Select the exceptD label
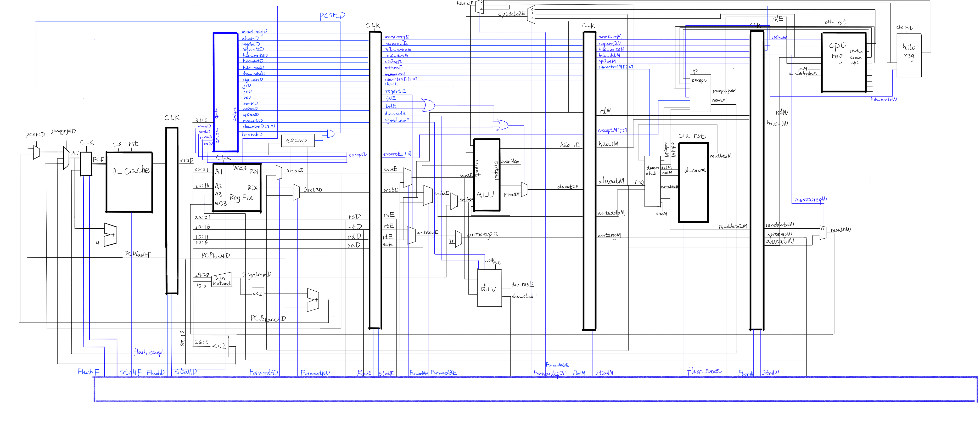The width and height of the screenshot is (980, 446). pyautogui.click(x=358, y=155)
